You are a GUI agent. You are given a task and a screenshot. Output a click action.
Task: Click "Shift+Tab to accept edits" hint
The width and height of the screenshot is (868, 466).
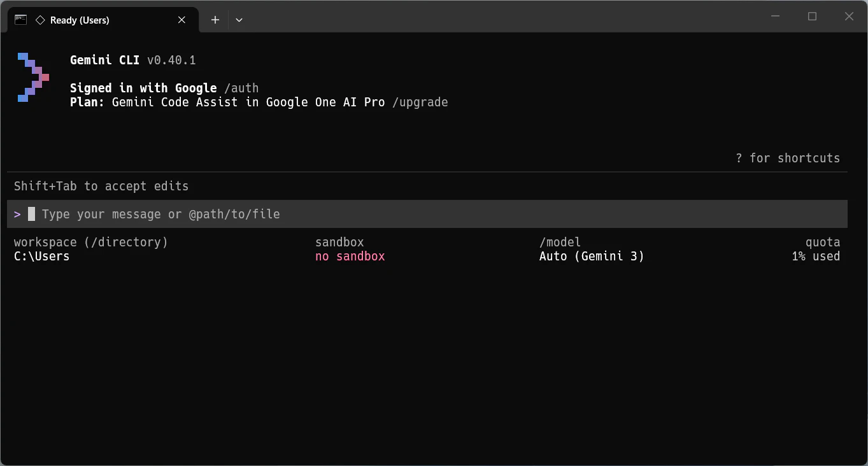(x=101, y=187)
